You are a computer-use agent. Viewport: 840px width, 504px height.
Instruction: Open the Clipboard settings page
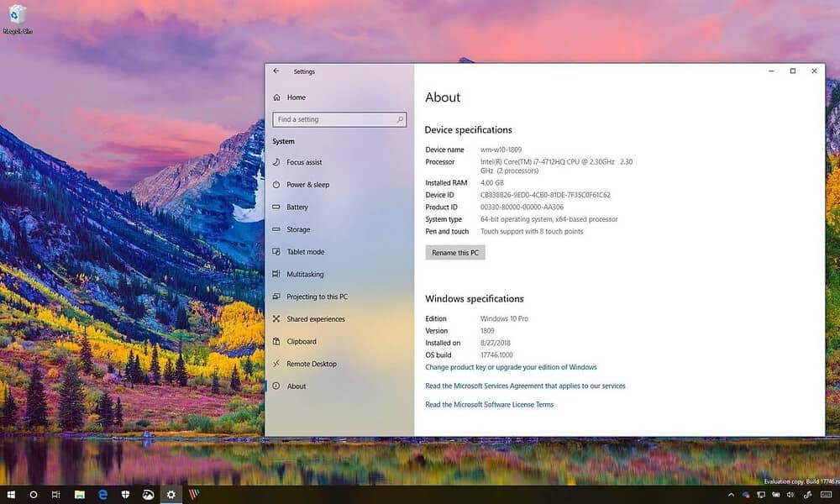click(x=277, y=341)
